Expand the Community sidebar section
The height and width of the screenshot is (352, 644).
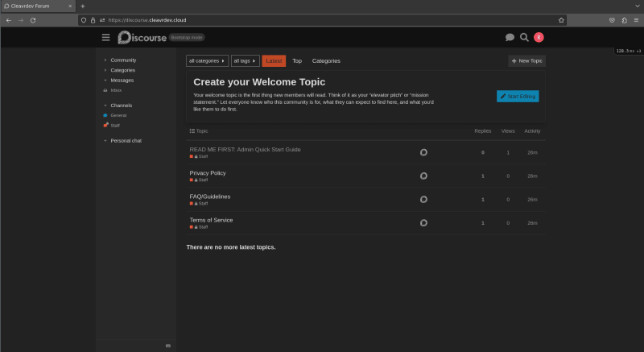123,60
